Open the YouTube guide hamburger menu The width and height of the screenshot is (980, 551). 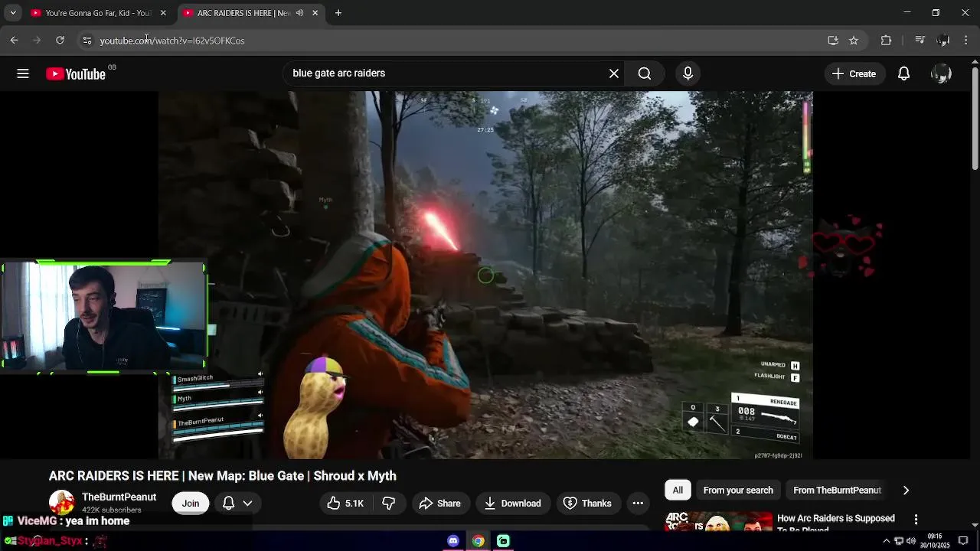click(x=23, y=73)
